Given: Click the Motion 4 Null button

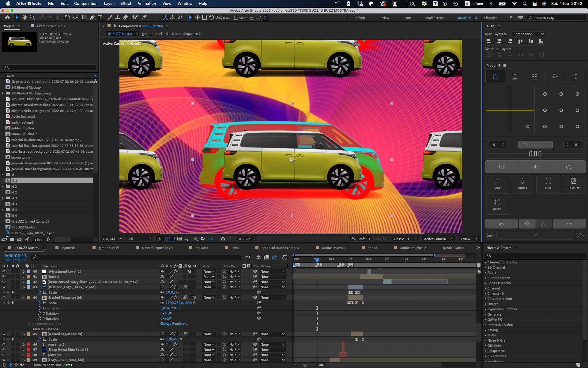Looking at the screenshot, I should coord(548,184).
